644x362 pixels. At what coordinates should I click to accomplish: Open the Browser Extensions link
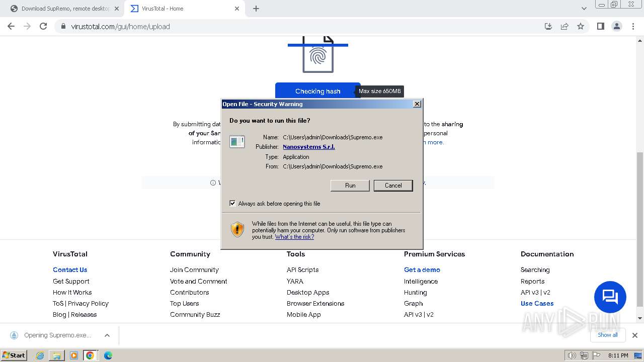[x=315, y=304]
